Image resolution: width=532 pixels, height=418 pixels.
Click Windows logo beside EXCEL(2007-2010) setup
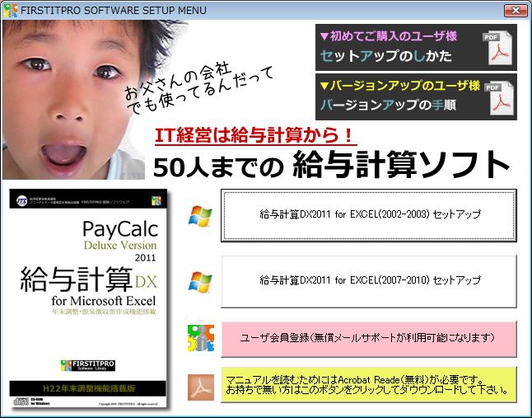click(x=200, y=282)
